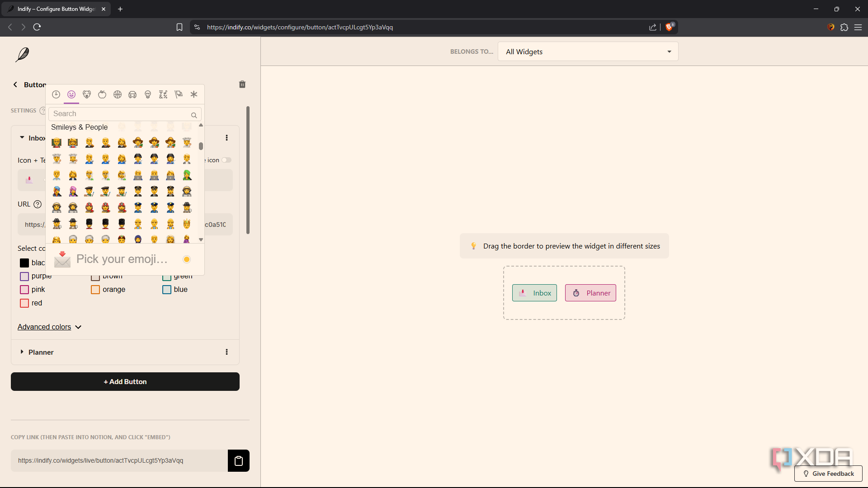Click the Add Button button
Viewport: 868px width, 488px height.
(x=125, y=382)
